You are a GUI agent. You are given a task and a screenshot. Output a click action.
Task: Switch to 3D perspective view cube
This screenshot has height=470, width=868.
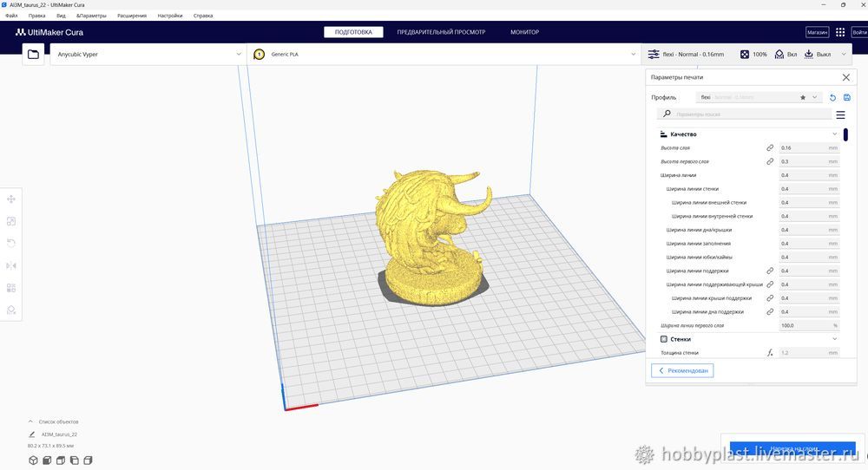33,460
